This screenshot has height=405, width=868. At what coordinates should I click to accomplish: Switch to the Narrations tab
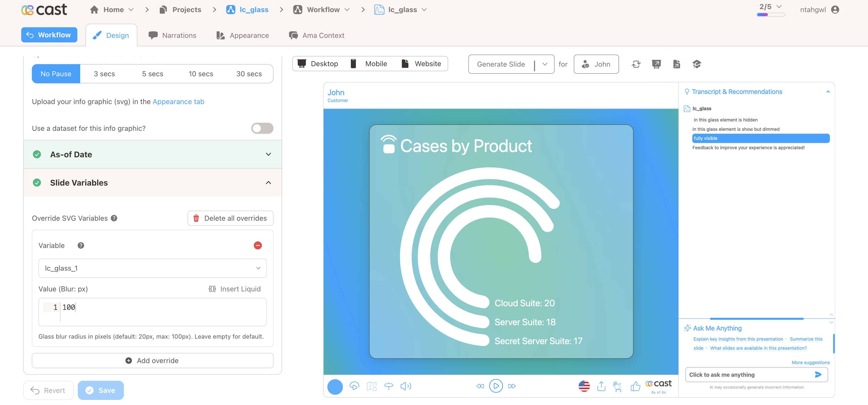pyautogui.click(x=173, y=35)
